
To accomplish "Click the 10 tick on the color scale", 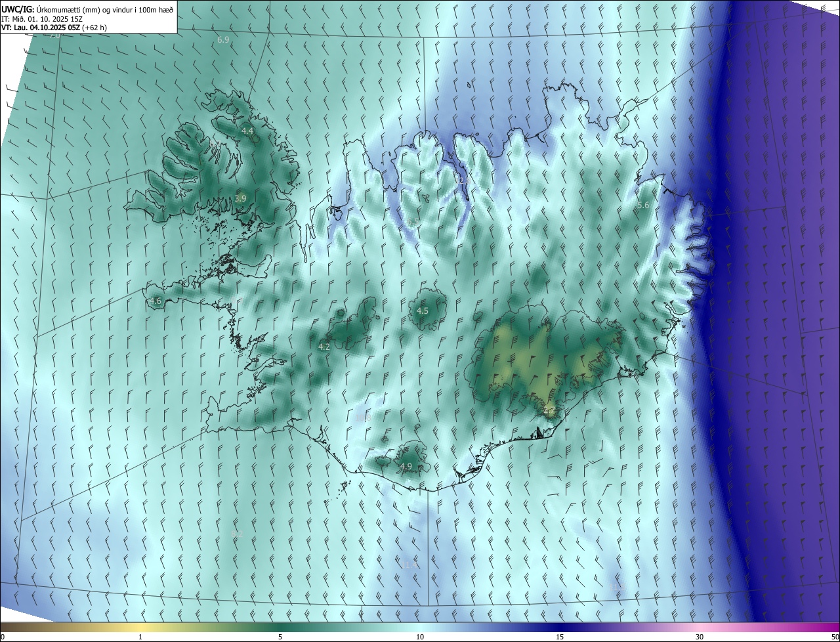I will (420, 637).
